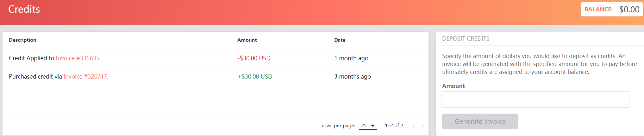This screenshot has height=136, width=644.
Task: Focus the deposit Amount input field
Action: (535, 99)
